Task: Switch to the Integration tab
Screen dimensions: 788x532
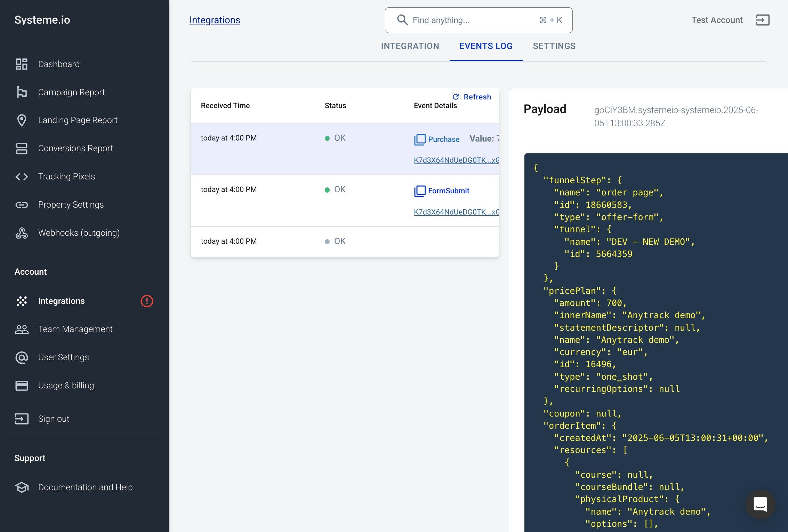Action: (410, 46)
